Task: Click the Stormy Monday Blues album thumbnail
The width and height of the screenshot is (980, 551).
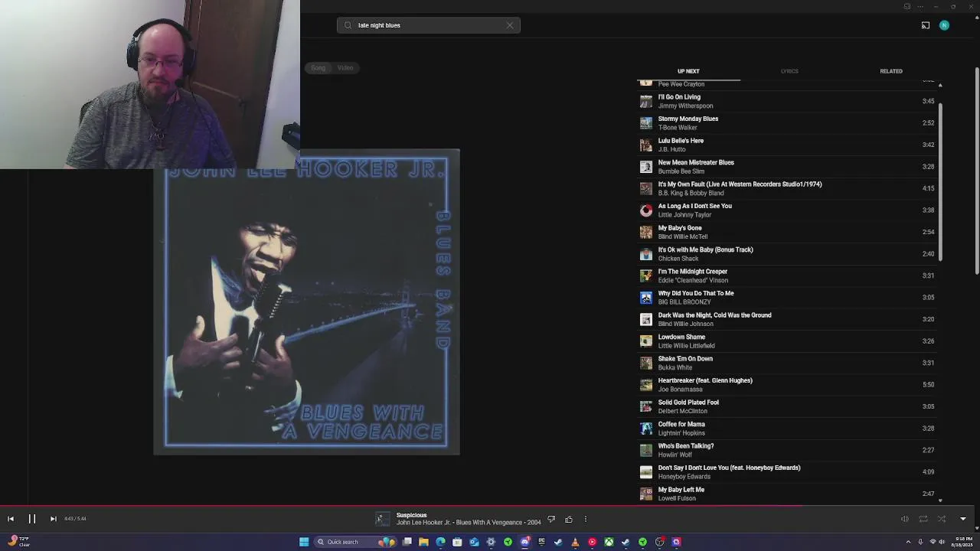Action: click(646, 123)
